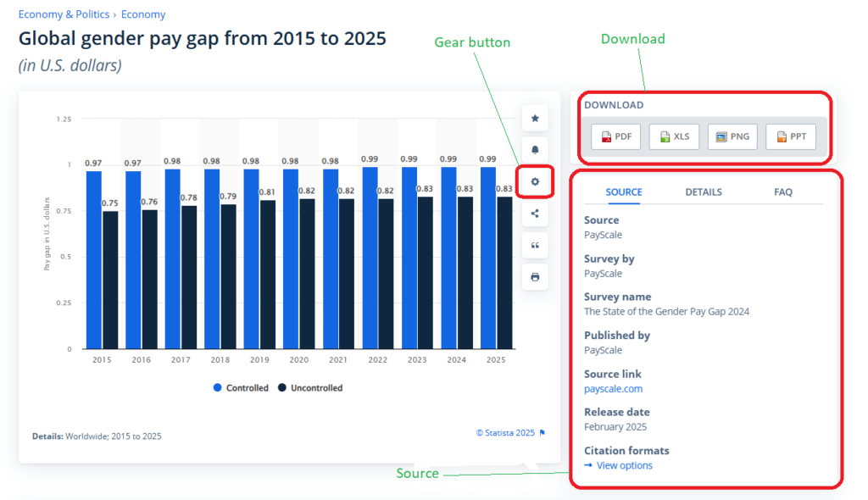Screen dimensions: 868x500
Task: Select the SOURCE tab
Action: tap(624, 192)
